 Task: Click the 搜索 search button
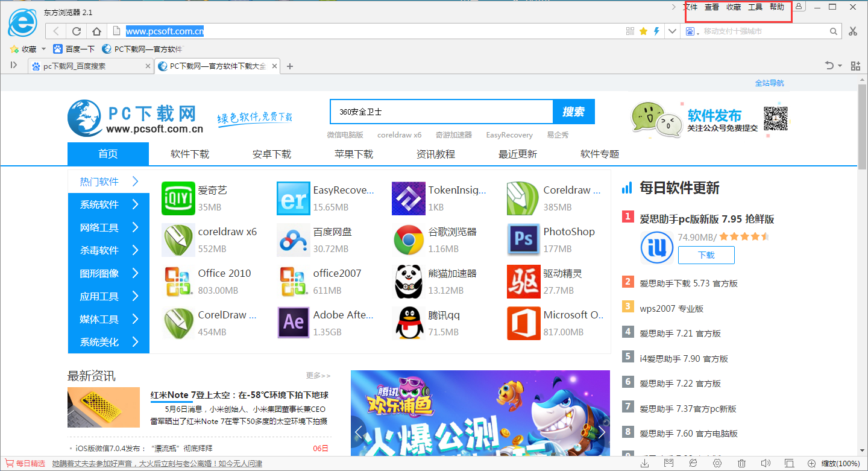click(x=573, y=112)
